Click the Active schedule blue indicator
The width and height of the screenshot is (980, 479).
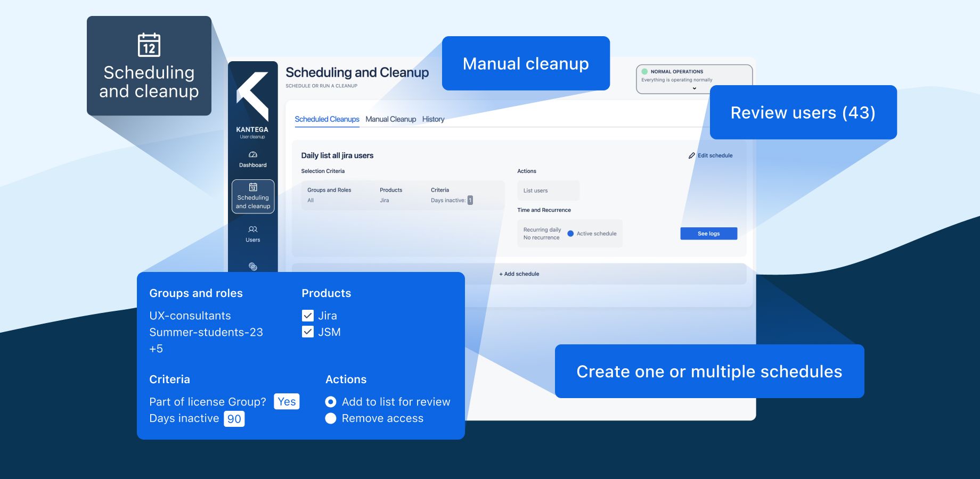pos(570,234)
